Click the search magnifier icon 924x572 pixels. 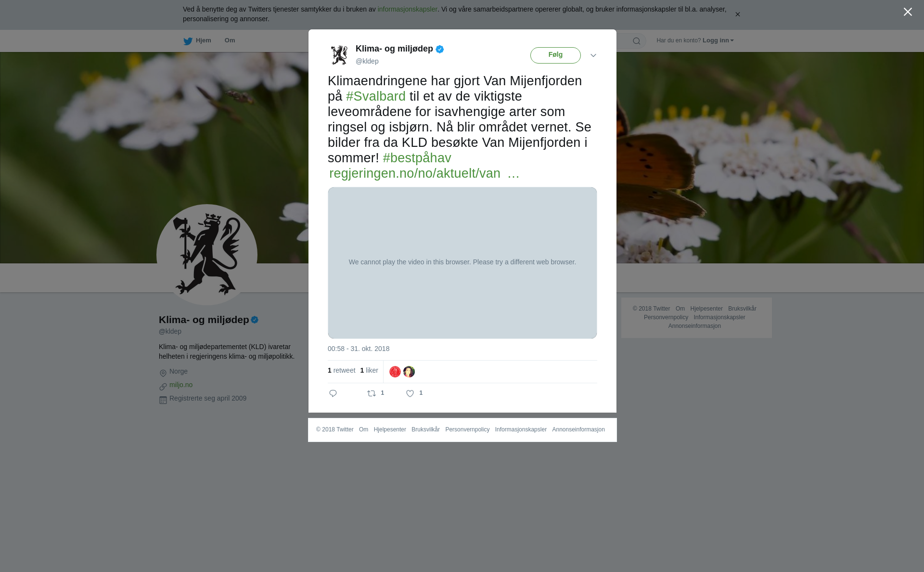click(637, 41)
